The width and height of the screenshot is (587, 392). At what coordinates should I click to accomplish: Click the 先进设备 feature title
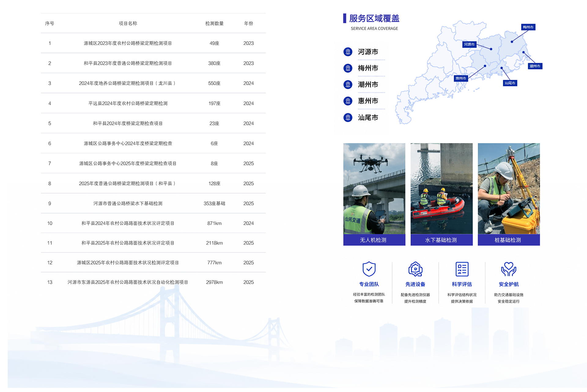[415, 284]
